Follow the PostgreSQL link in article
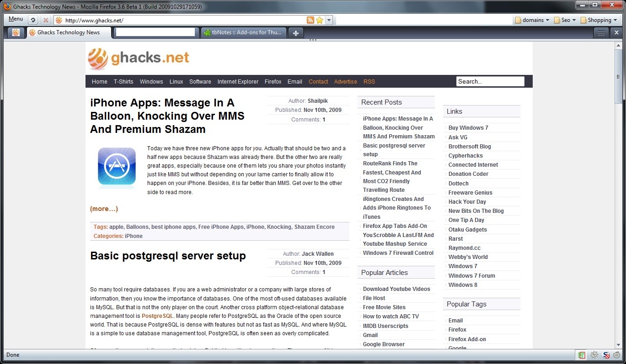This screenshot has width=626, height=364. pyautogui.click(x=157, y=316)
